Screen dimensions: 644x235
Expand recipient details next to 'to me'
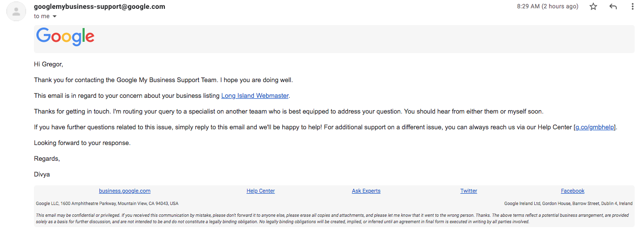(x=55, y=17)
